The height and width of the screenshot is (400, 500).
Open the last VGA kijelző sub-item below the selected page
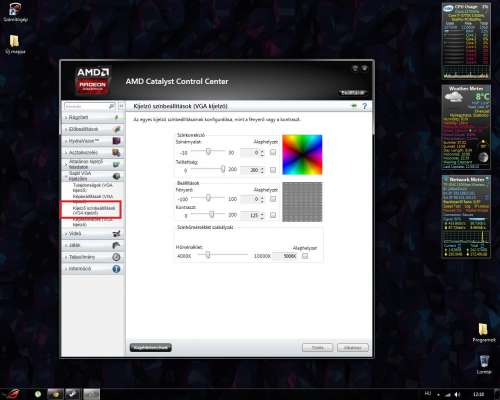(93, 222)
